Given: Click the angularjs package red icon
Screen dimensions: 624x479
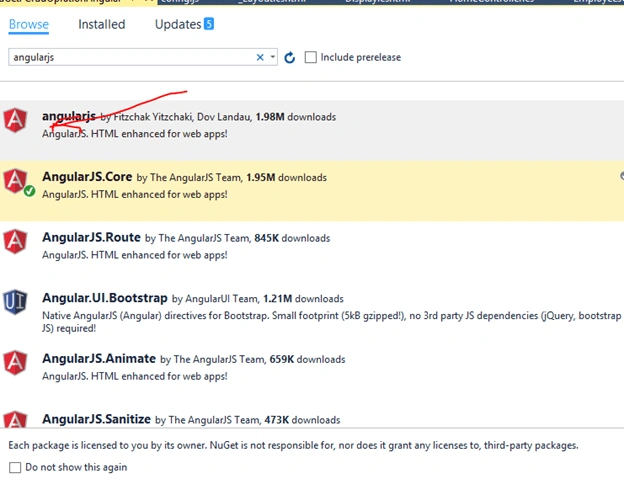Looking at the screenshot, I should pyautogui.click(x=15, y=120).
